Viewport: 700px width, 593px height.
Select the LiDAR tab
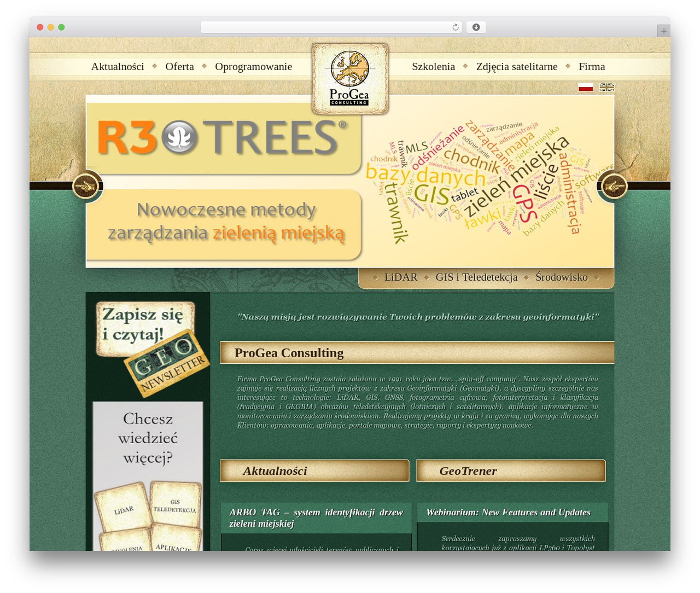coord(401,277)
